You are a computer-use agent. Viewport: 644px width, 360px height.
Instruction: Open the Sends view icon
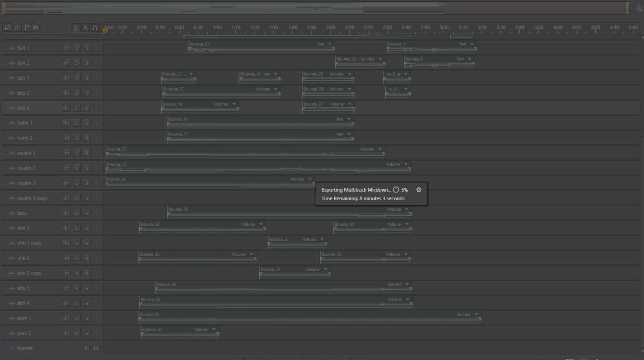pyautogui.click(x=26, y=27)
